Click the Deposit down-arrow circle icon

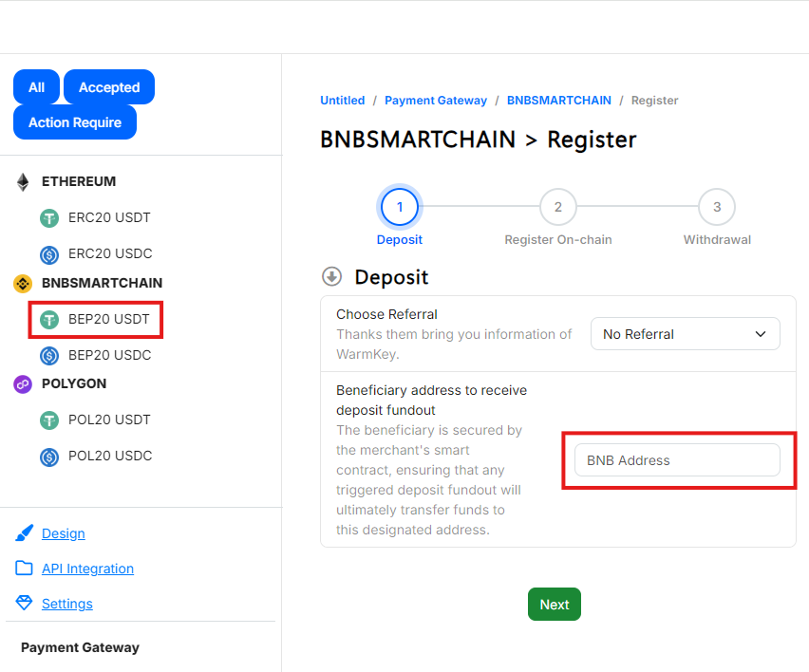(x=331, y=276)
